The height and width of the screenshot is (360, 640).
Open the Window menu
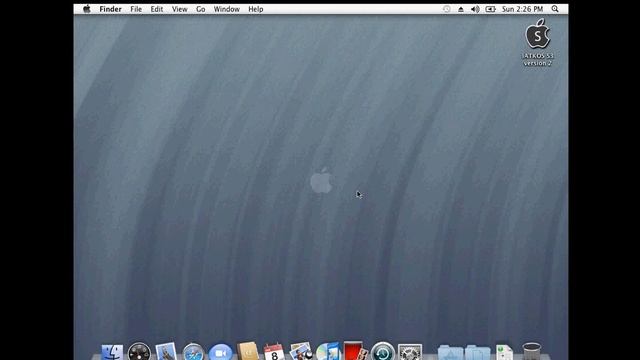pos(227,9)
